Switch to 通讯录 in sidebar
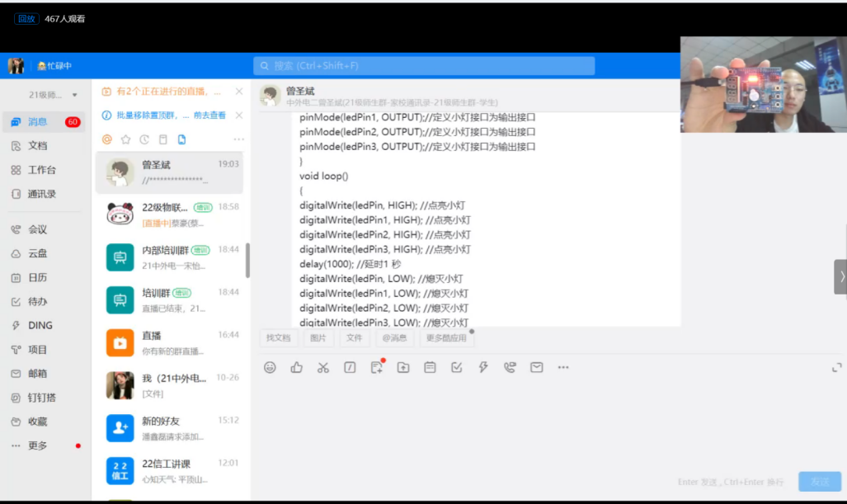This screenshot has width=847, height=504. click(41, 194)
